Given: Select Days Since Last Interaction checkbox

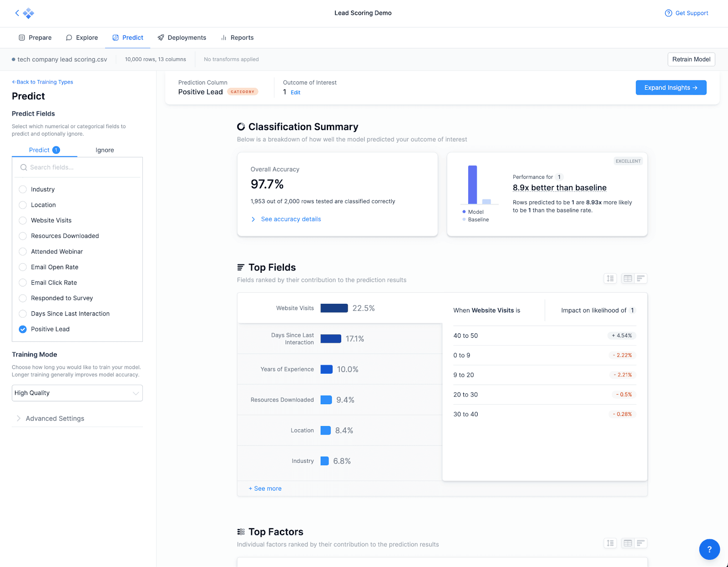Looking at the screenshot, I should point(23,314).
